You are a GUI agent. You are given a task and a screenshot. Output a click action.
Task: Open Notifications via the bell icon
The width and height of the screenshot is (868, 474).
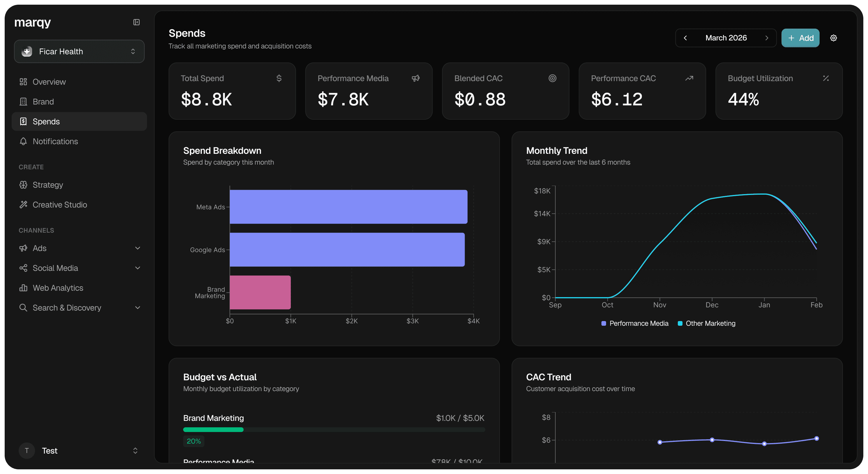tap(23, 141)
